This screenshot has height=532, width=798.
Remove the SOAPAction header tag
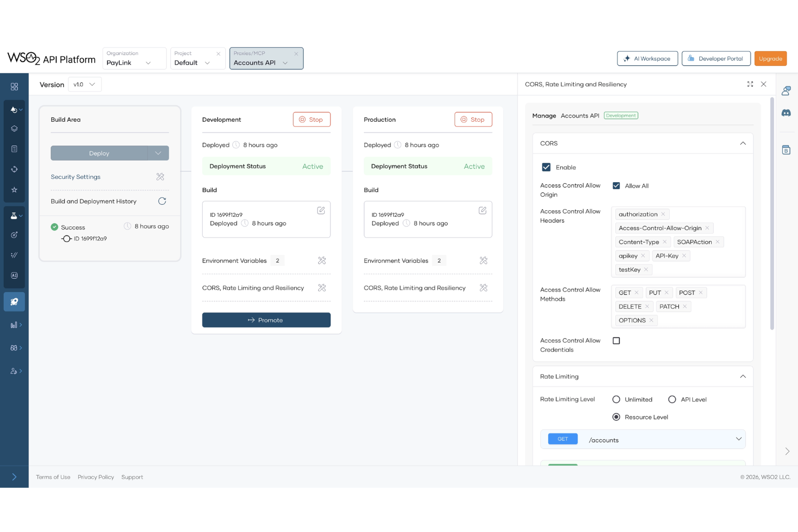(x=718, y=242)
